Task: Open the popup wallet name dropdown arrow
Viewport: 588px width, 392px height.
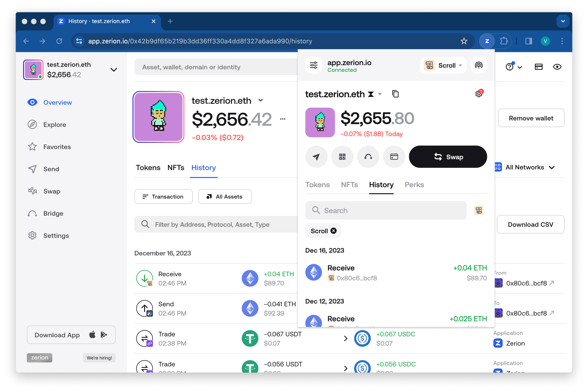Action: point(380,94)
